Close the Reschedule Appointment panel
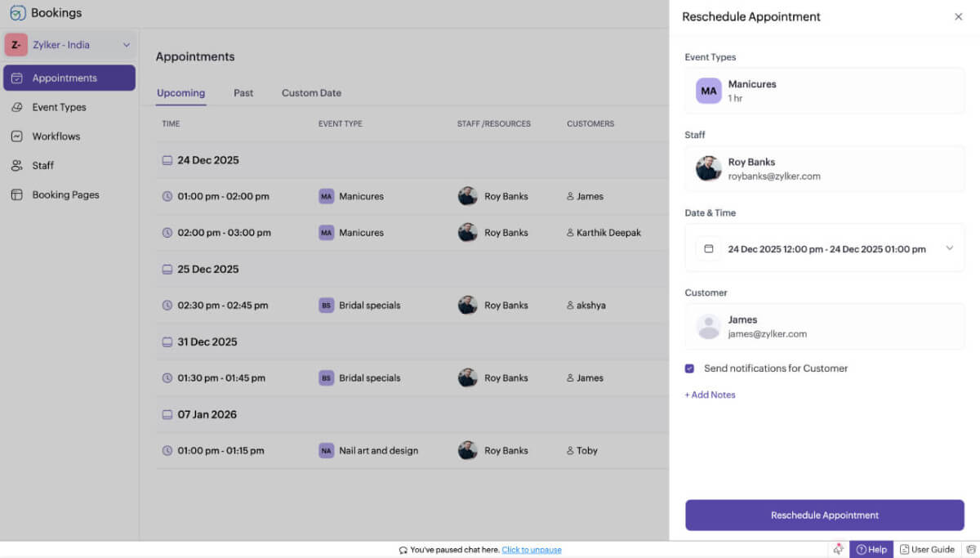 (x=958, y=16)
